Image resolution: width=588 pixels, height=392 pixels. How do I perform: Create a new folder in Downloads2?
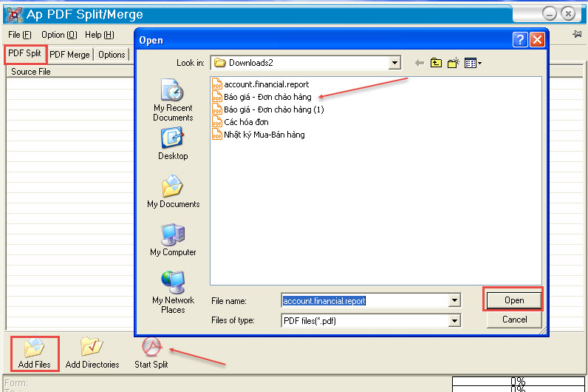click(454, 63)
